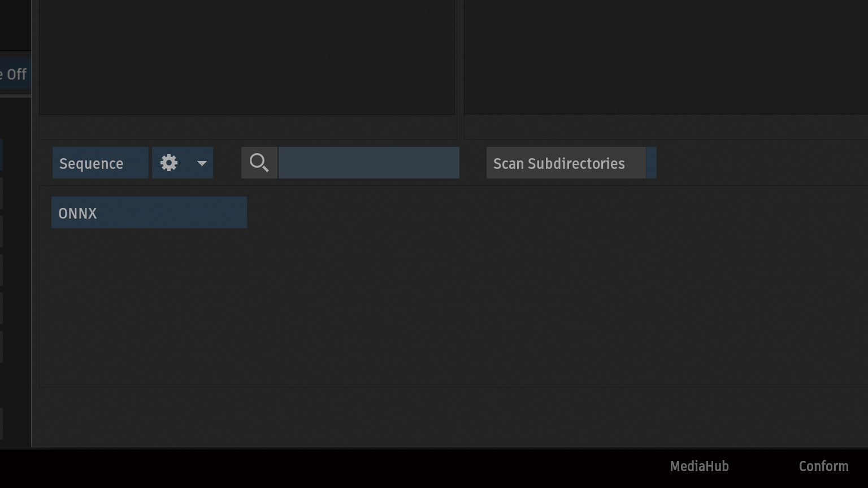Switch to the MediaHub tab
The width and height of the screenshot is (868, 488).
[x=699, y=467]
